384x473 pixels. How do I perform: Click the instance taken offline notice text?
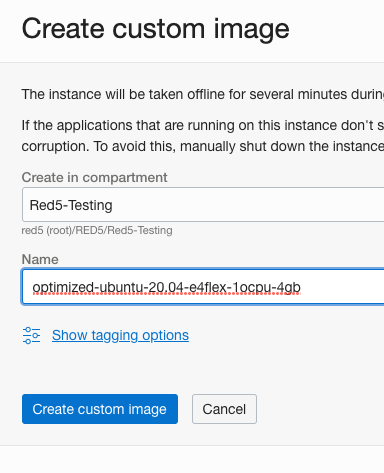click(203, 94)
